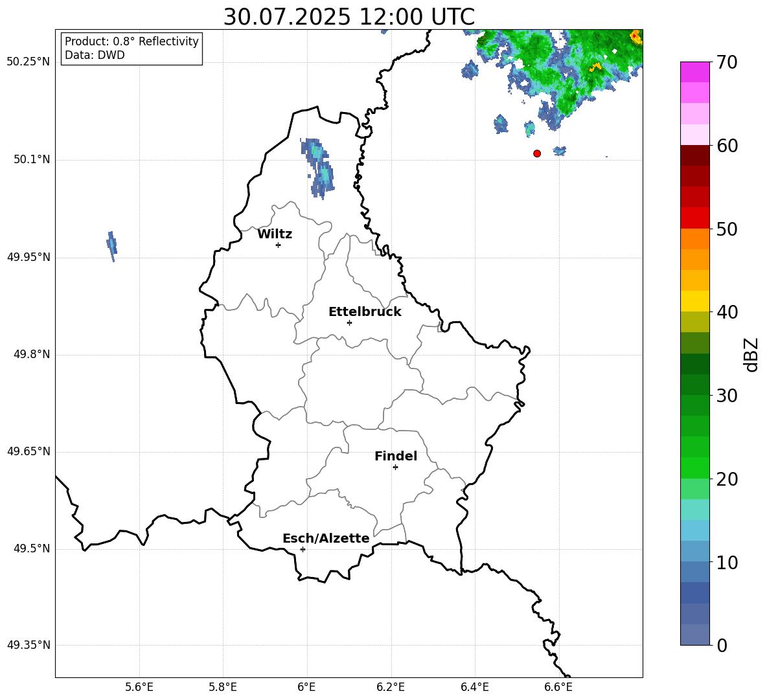Click the 30 colorbar tick label
Viewport: 767px width, 700px height.
(727, 396)
